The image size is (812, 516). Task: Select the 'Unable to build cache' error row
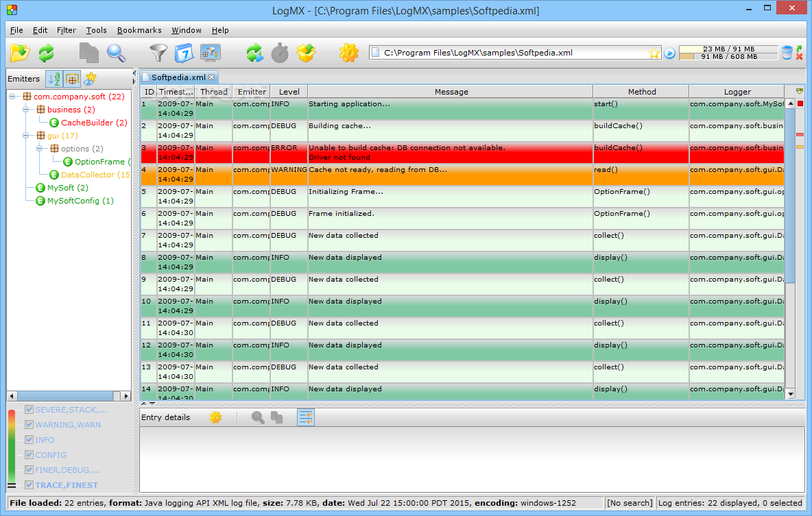tap(462, 153)
